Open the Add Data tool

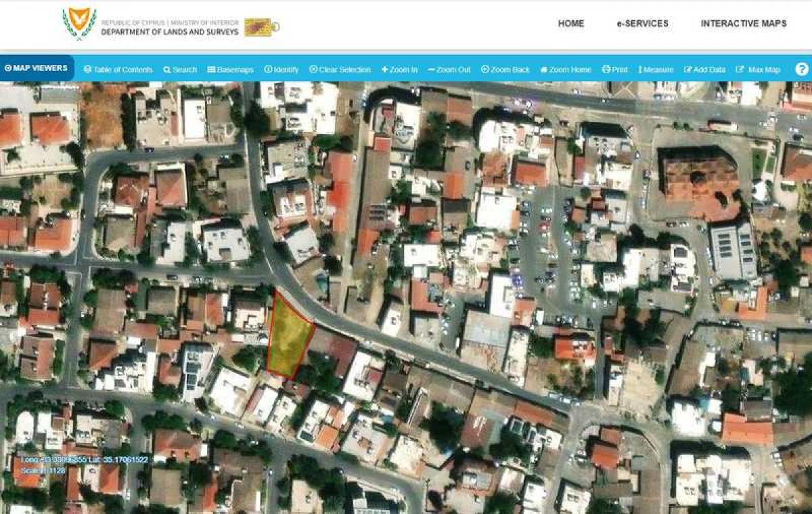coord(704,69)
